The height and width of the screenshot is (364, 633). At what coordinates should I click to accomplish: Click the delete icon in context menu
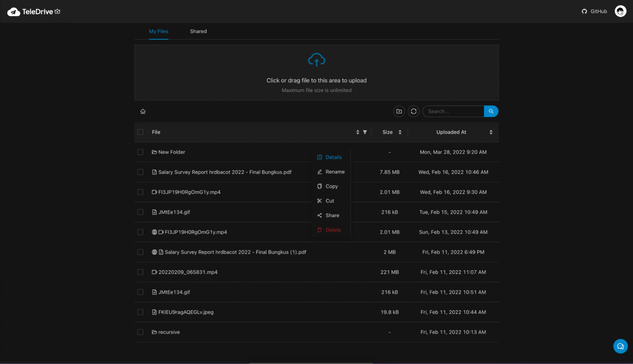pyautogui.click(x=320, y=229)
